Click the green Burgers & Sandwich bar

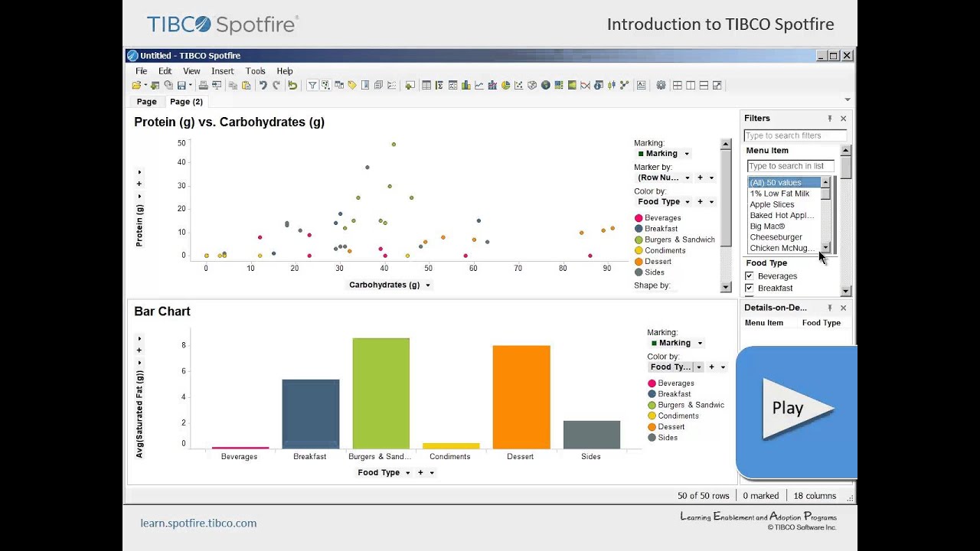pos(381,393)
